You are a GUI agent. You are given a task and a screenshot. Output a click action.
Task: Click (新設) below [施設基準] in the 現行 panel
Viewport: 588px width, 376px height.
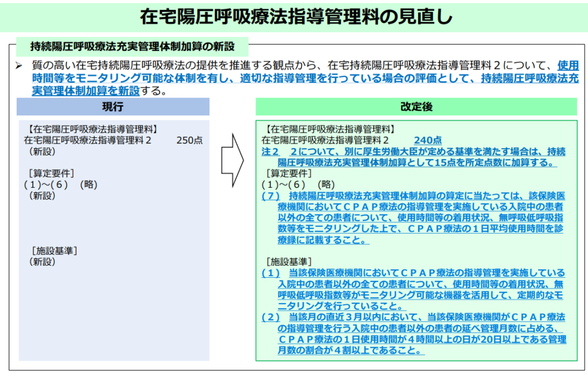click(42, 262)
